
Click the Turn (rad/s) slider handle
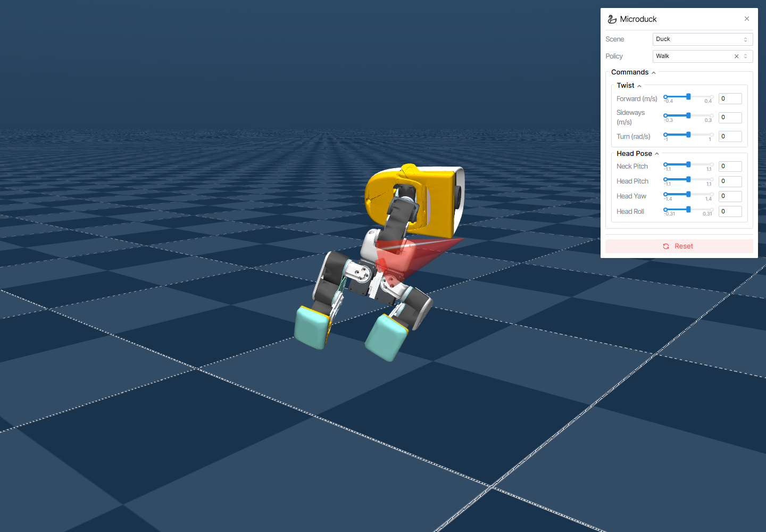coord(688,135)
